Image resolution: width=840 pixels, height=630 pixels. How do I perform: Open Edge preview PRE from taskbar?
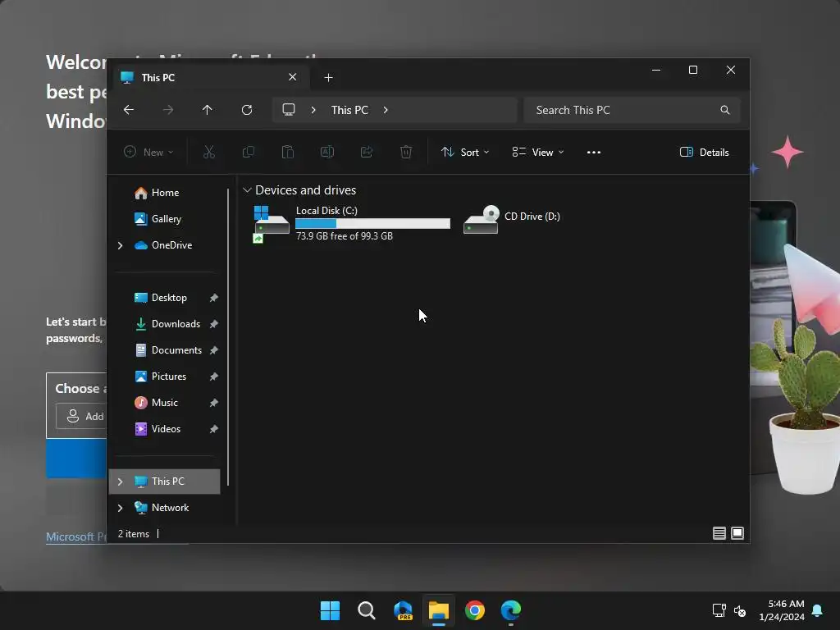click(403, 610)
